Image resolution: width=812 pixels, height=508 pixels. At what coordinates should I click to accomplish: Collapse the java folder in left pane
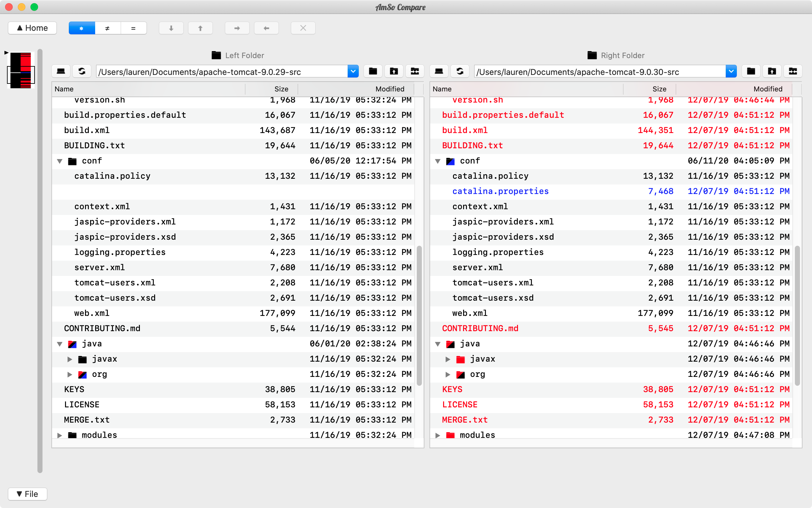tap(60, 344)
